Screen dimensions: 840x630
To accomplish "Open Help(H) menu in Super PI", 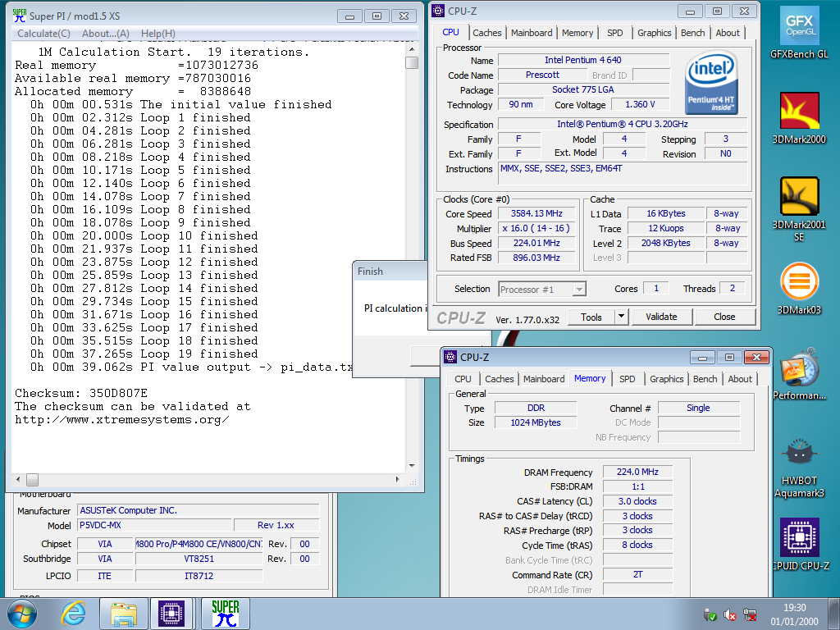I will pyautogui.click(x=158, y=33).
